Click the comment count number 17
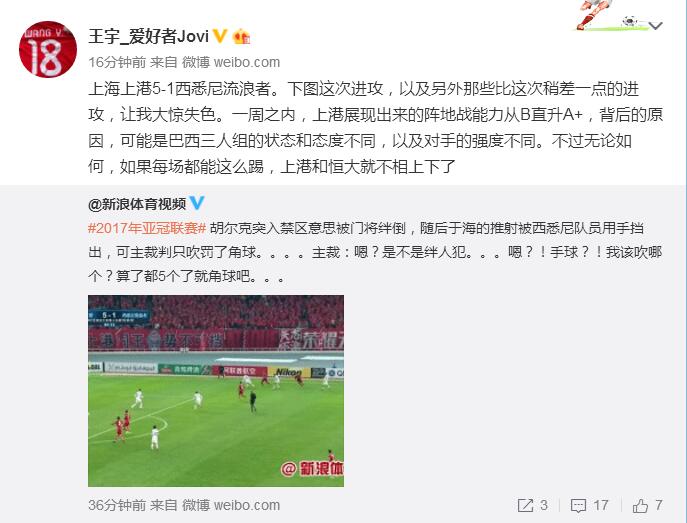Image resolution: width=687 pixels, height=523 pixels. (x=601, y=505)
